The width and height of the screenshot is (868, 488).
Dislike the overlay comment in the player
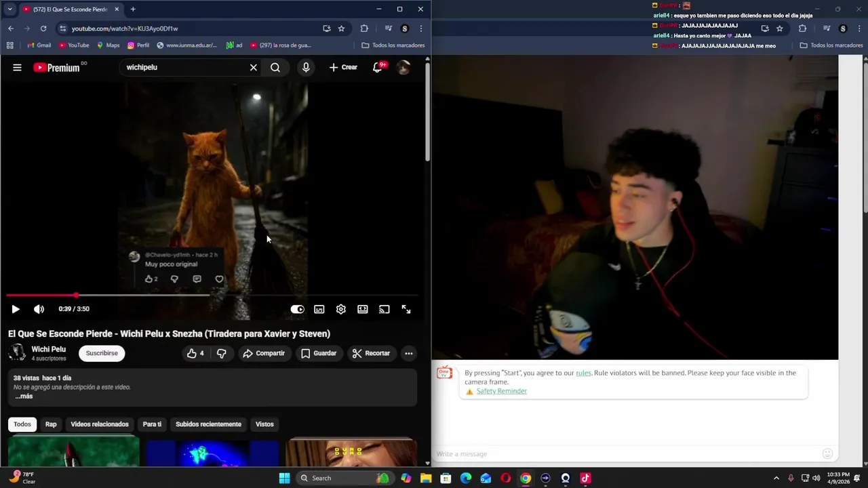(174, 279)
